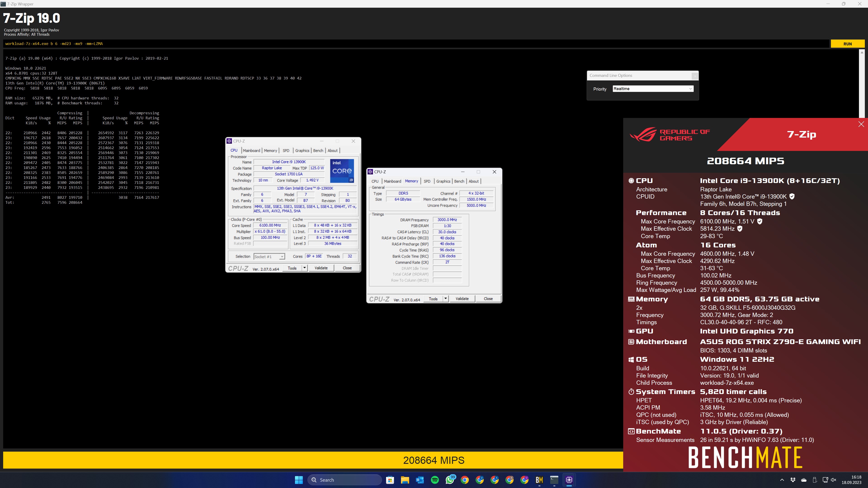Click the Dropbox tray icon

click(x=793, y=480)
